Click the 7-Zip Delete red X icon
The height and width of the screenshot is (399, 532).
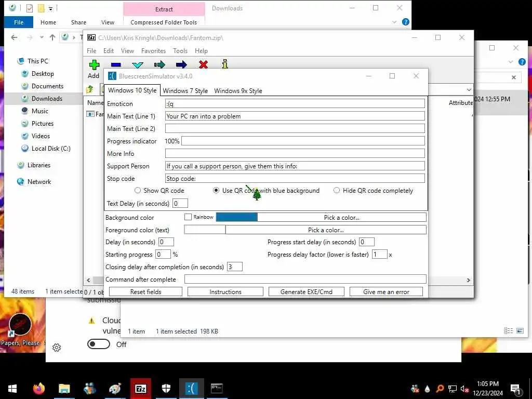point(203,64)
